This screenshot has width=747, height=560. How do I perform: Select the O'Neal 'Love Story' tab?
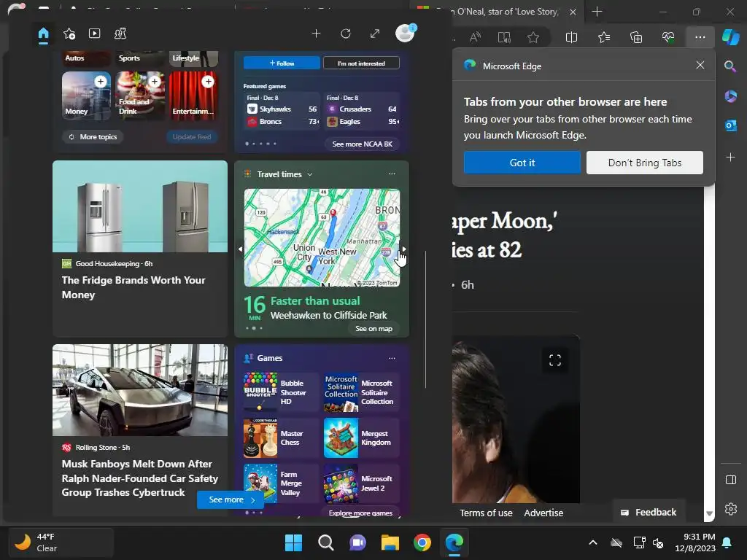[495, 12]
